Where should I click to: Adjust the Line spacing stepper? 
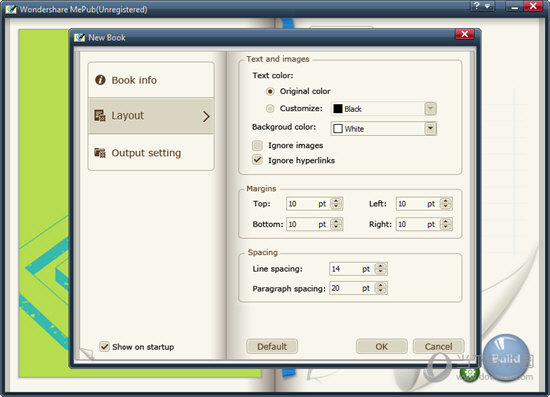click(x=381, y=269)
